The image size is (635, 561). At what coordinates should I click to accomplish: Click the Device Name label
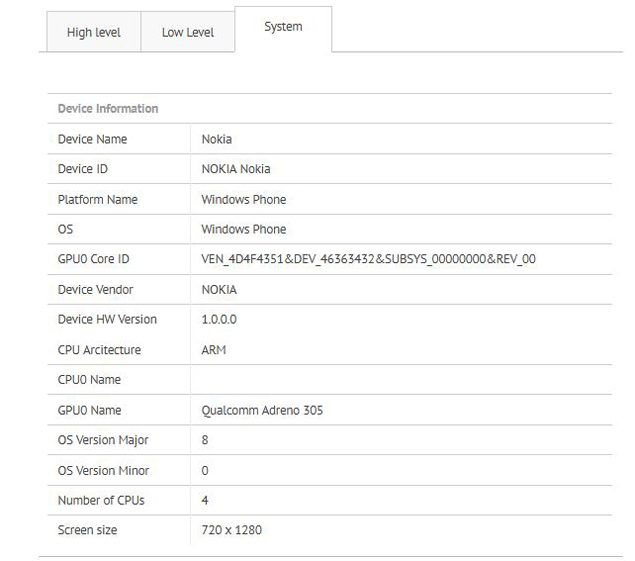coord(92,139)
